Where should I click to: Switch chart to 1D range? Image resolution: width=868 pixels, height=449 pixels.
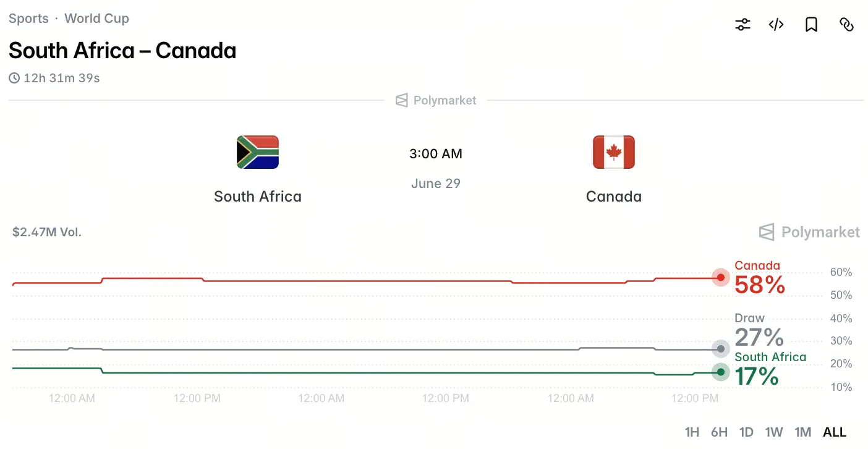pyautogui.click(x=746, y=432)
